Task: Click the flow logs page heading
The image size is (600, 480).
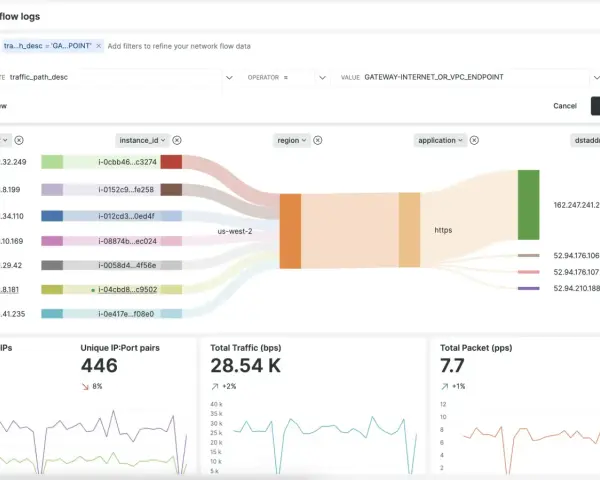Action: click(x=20, y=16)
